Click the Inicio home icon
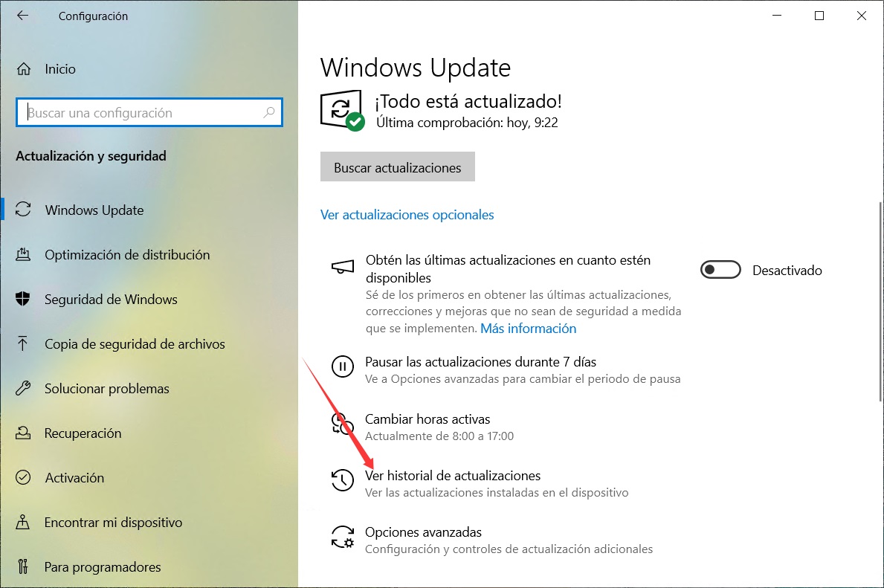 coord(24,69)
